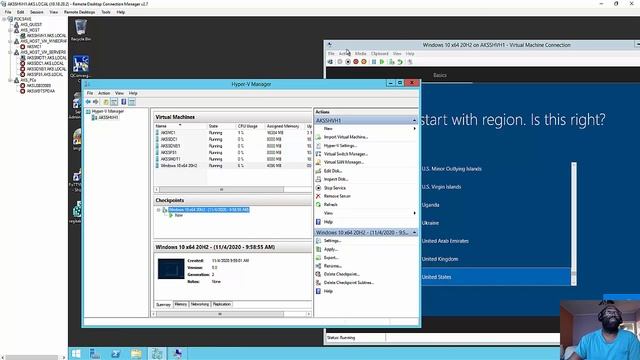The height and width of the screenshot is (360, 640).
Task: Click region list vertical scrollbar in VM window
Action: coord(574,224)
